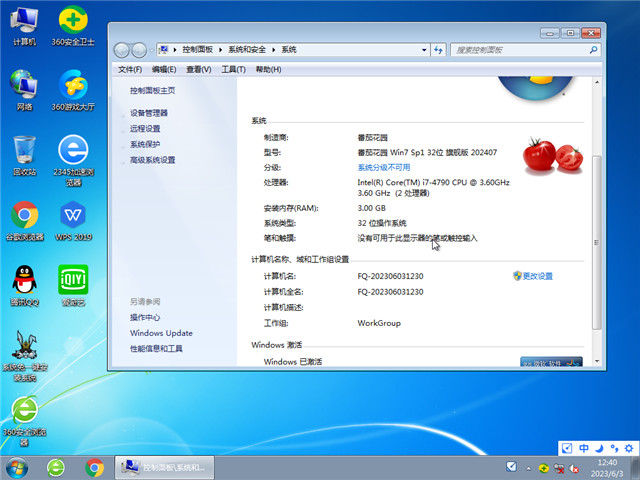Show hidden tray icons arrow

(529, 469)
